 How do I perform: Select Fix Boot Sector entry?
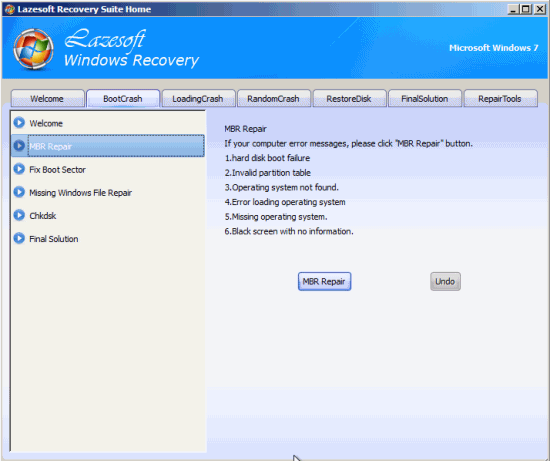[108, 169]
